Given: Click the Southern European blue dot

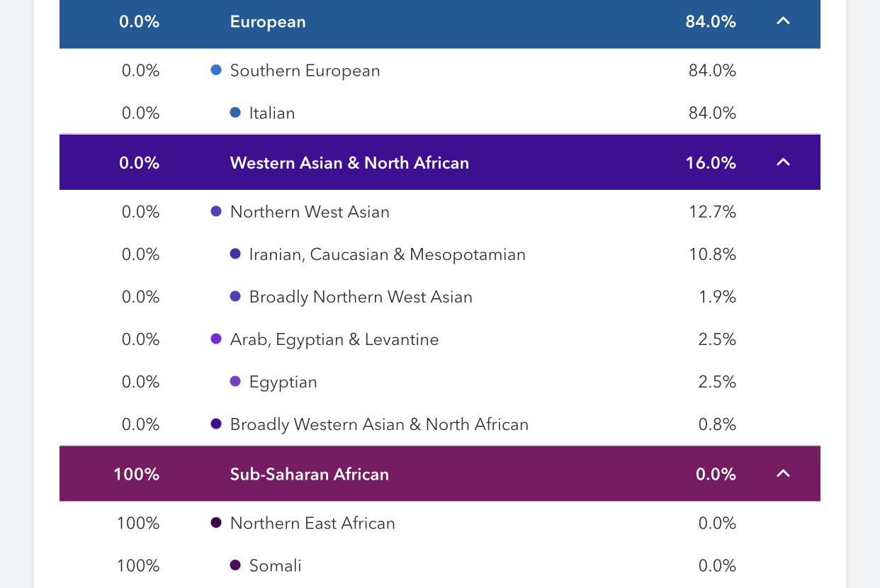Looking at the screenshot, I should 217,70.
